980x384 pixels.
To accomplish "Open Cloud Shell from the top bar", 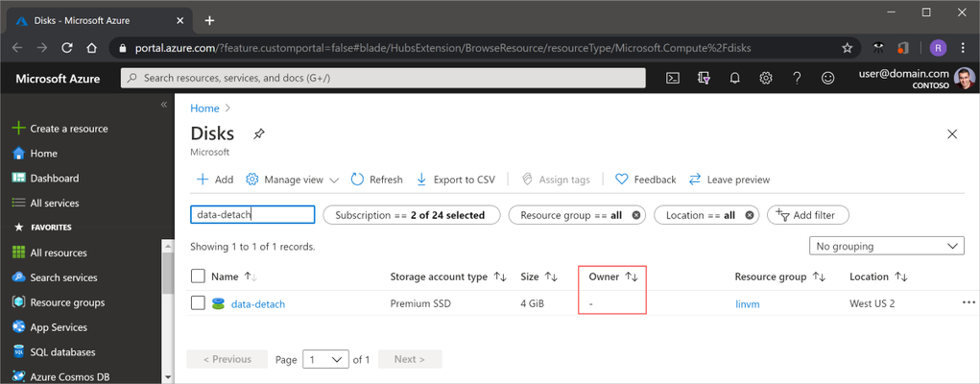I will tap(673, 78).
